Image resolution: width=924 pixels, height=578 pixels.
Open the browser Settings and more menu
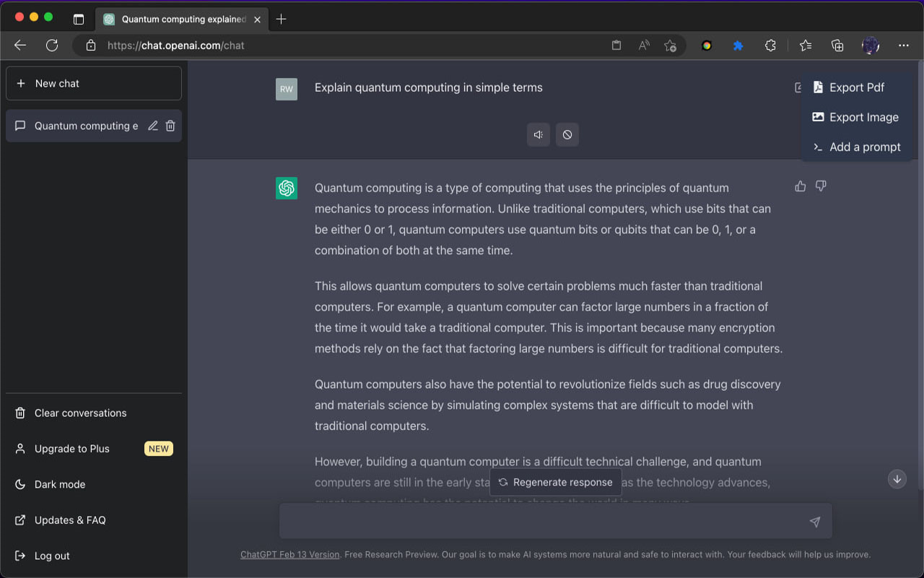pyautogui.click(x=904, y=46)
